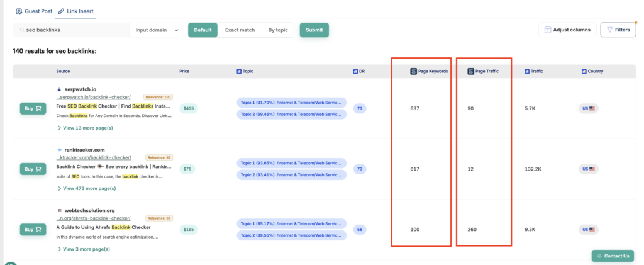Viewport: 644px width, 265px height.
Task: Click the Relevance: 86 badge
Action: pyautogui.click(x=159, y=157)
